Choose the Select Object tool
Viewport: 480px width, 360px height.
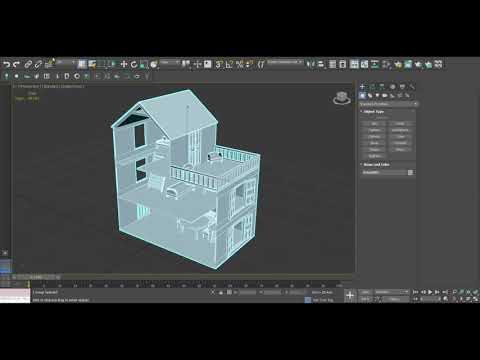pyautogui.click(x=82, y=64)
